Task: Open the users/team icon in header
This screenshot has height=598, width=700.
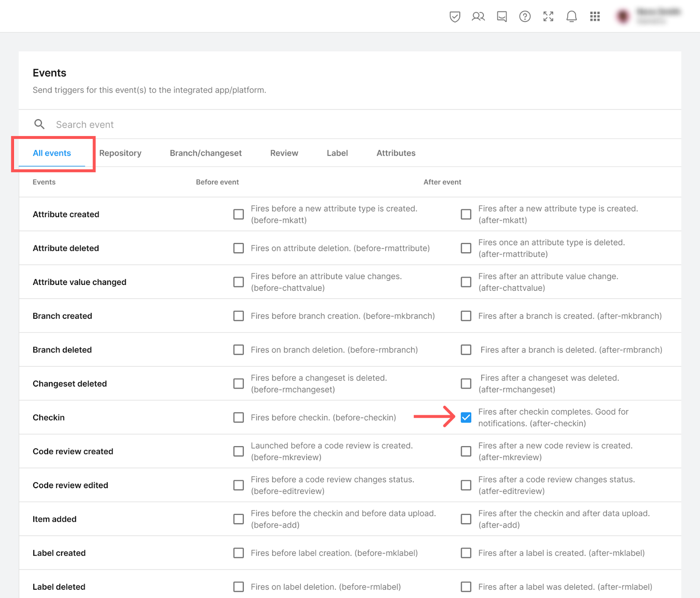Action: [x=478, y=17]
